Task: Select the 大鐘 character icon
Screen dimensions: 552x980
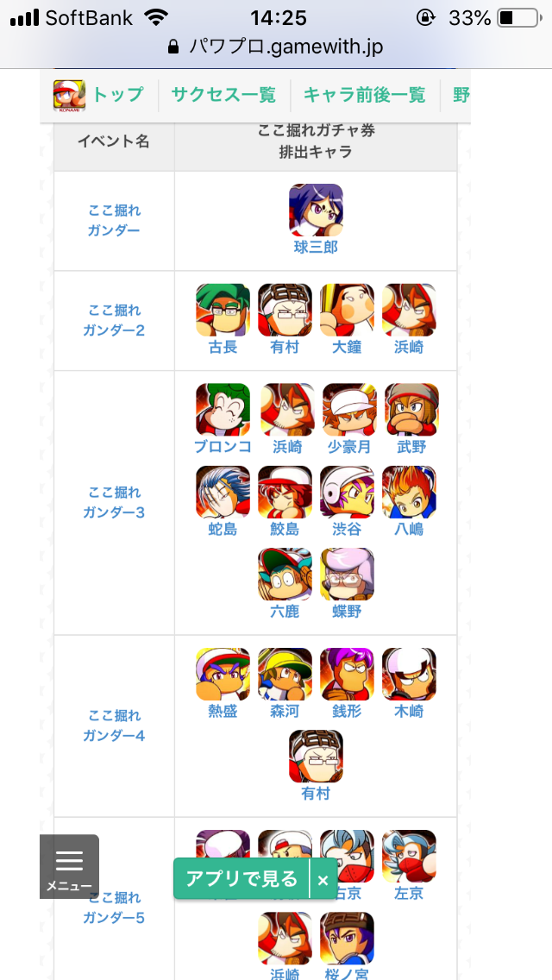Action: 347,310
